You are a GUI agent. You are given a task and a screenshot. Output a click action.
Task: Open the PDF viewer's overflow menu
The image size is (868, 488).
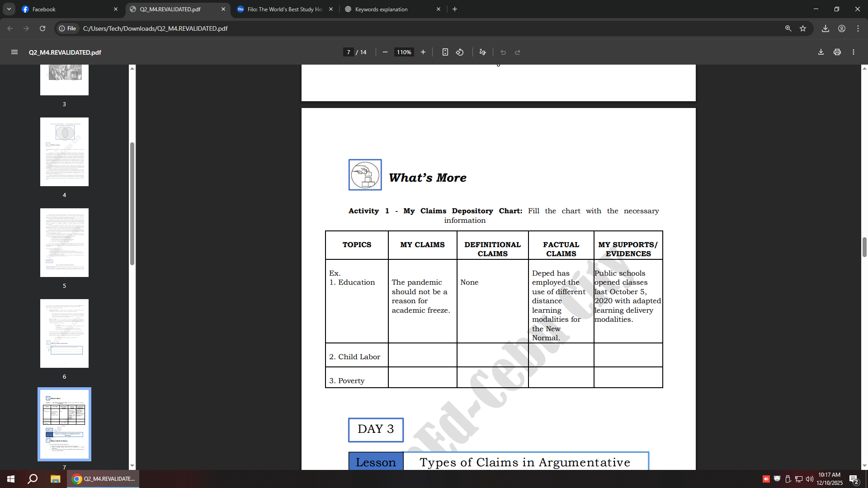854,52
